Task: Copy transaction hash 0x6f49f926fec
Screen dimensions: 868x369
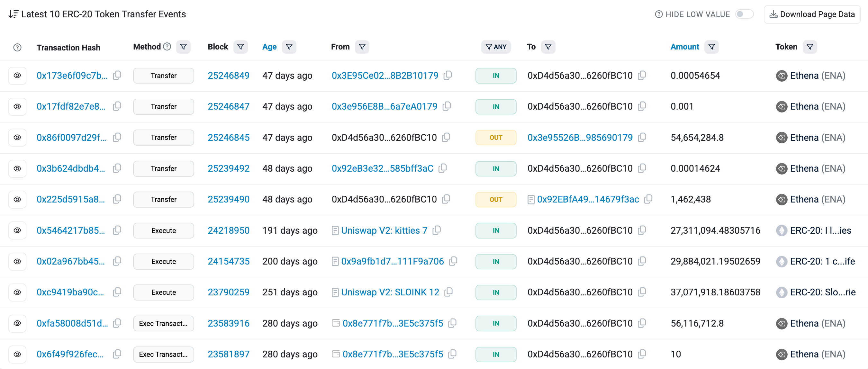Action: point(117,354)
